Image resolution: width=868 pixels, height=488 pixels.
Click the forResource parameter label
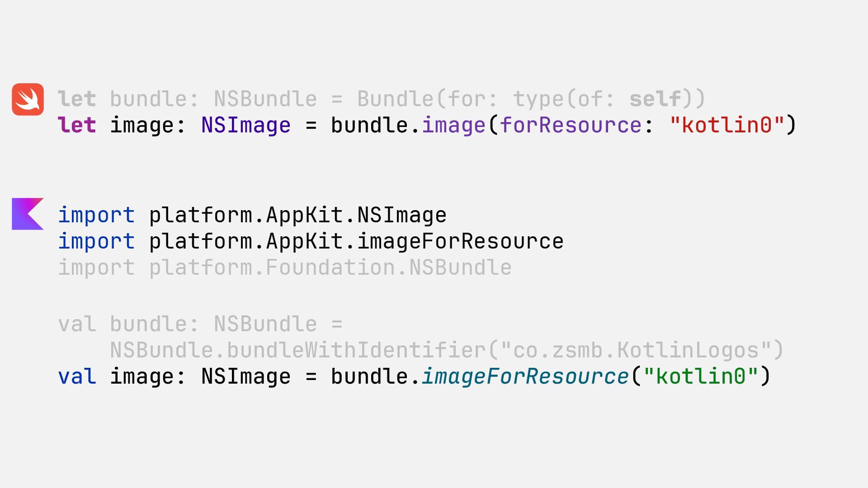tap(570, 125)
